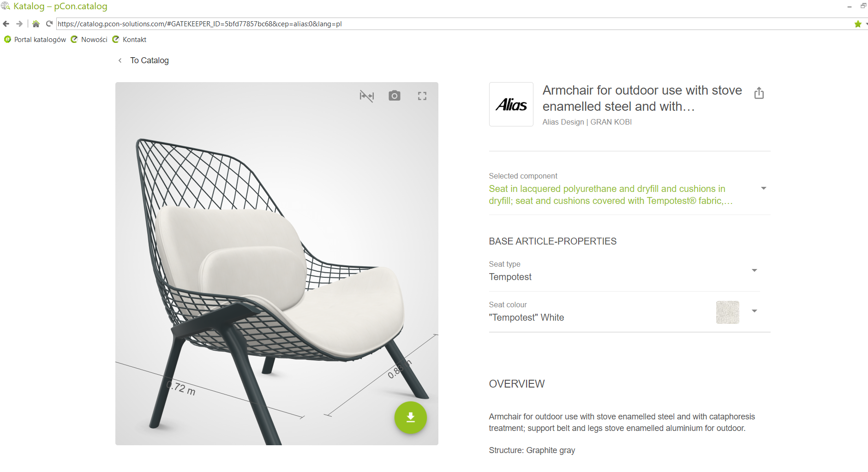Image resolution: width=868 pixels, height=472 pixels.
Task: Open the home page icon
Action: 36,24
